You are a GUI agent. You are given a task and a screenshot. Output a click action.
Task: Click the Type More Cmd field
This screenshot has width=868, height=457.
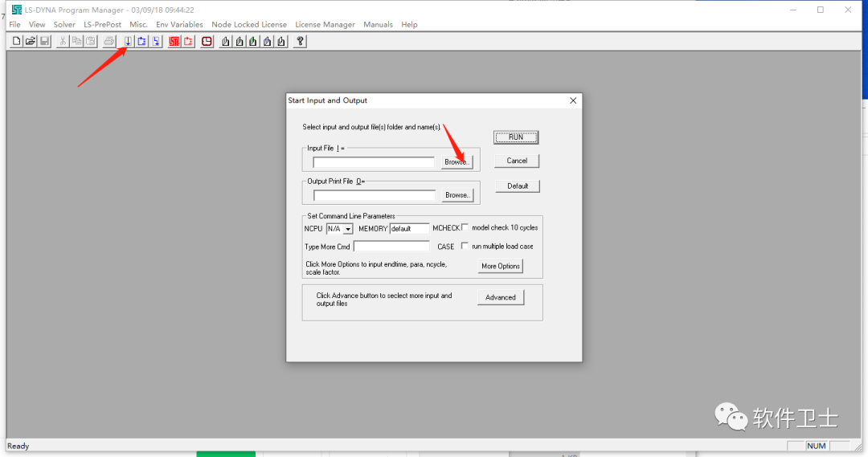click(x=391, y=247)
